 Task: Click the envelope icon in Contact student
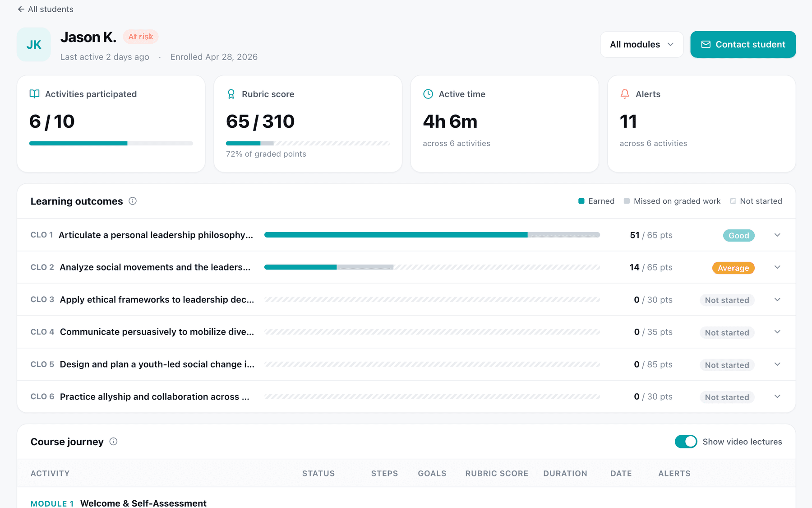pos(706,44)
